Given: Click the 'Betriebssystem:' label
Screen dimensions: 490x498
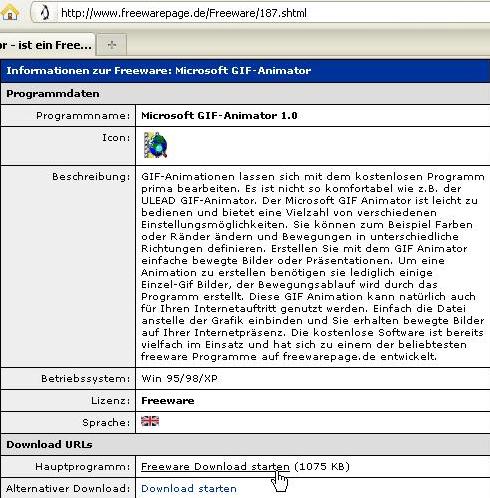Looking at the screenshot, I should (x=86, y=379).
